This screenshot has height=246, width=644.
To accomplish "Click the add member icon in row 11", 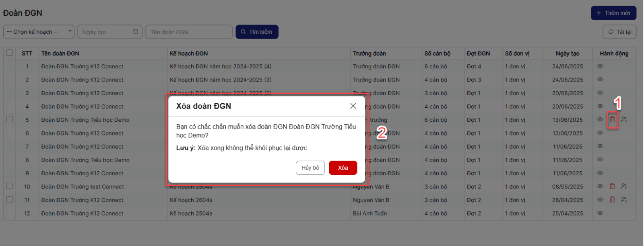I will tap(623, 200).
